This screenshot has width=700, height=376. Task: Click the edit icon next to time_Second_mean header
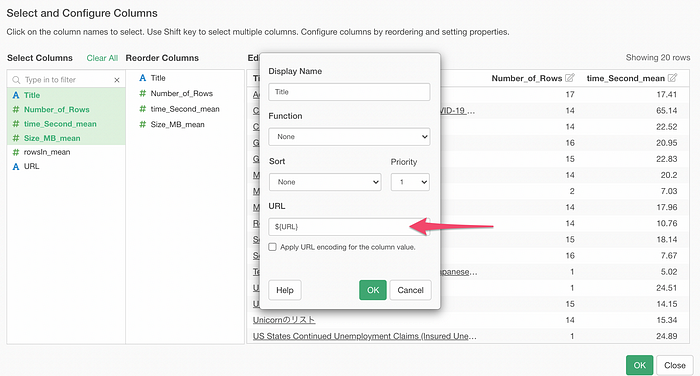[x=672, y=78]
